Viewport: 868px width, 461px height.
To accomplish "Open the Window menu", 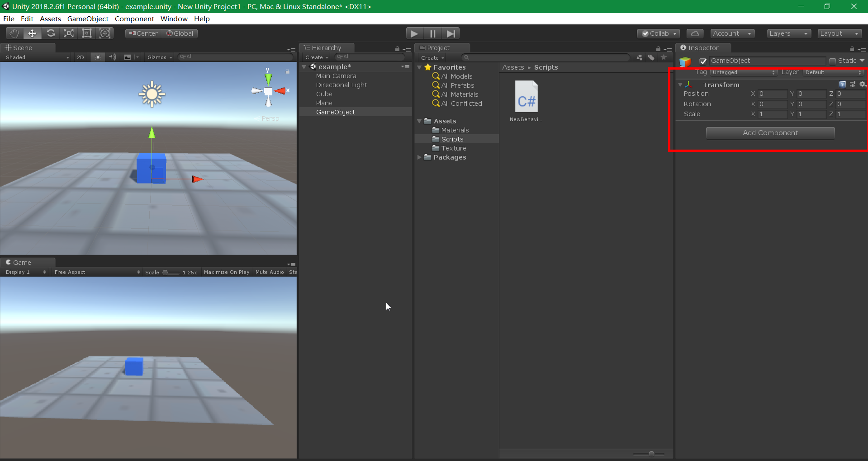I will click(174, 19).
